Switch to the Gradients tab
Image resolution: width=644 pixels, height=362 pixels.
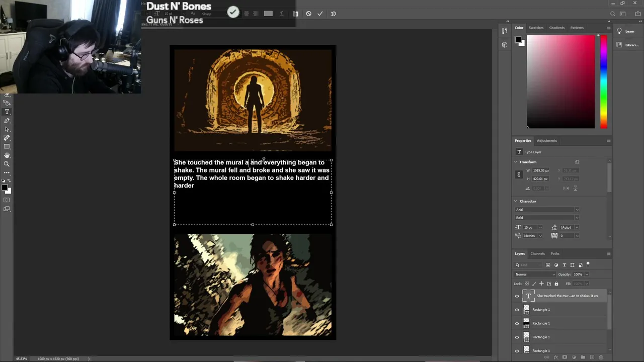[x=556, y=28]
